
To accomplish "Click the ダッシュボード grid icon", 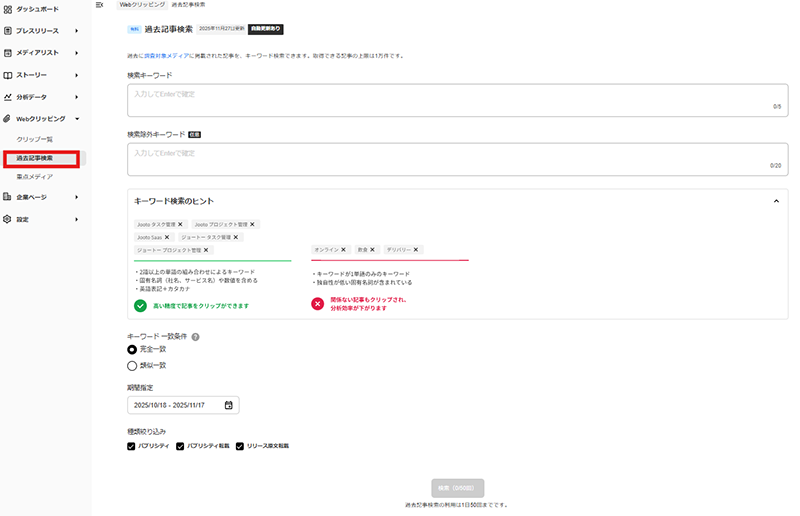I will coord(8,9).
